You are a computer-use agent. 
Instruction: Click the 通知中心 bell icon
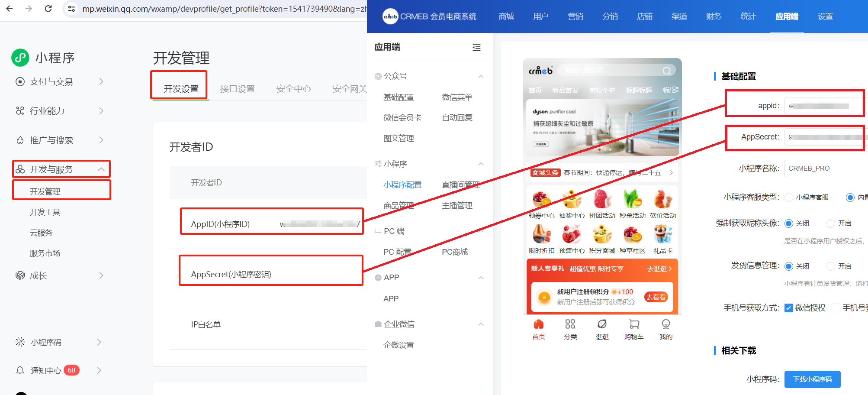click(x=20, y=370)
